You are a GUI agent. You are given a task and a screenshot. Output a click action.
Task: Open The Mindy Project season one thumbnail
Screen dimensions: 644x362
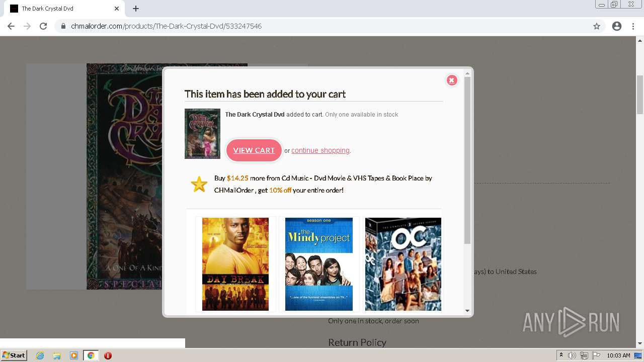point(319,264)
